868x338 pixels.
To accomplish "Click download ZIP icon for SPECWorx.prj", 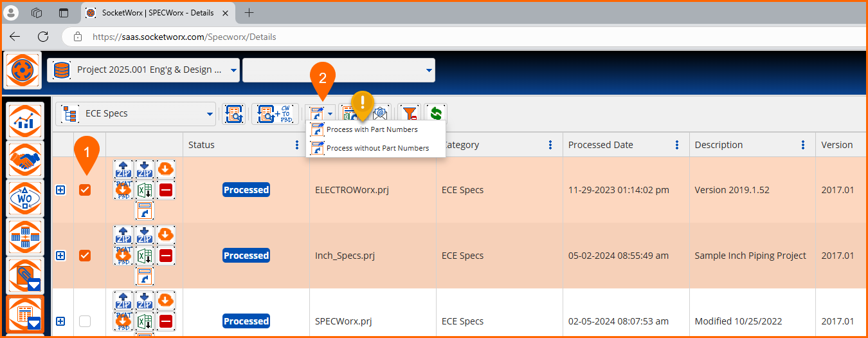I will pos(145,301).
